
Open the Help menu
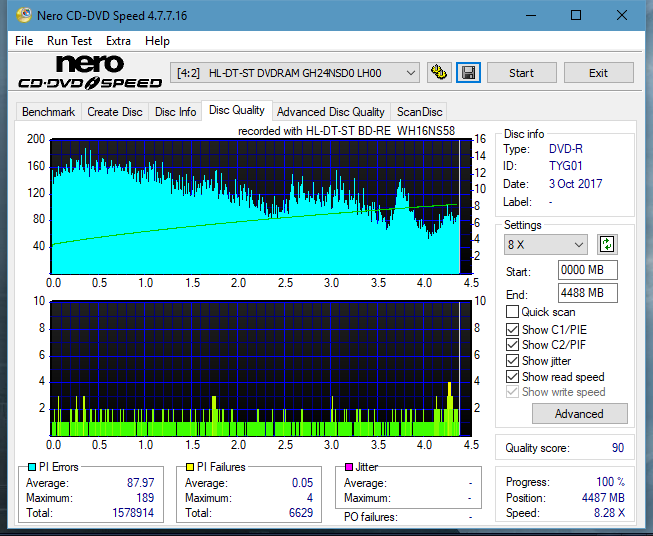(x=157, y=41)
